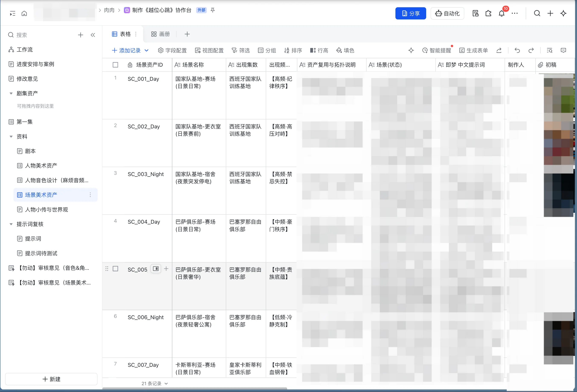This screenshot has width=577, height=392.
Task: Click the plus icon in top bar
Action: (x=550, y=13)
